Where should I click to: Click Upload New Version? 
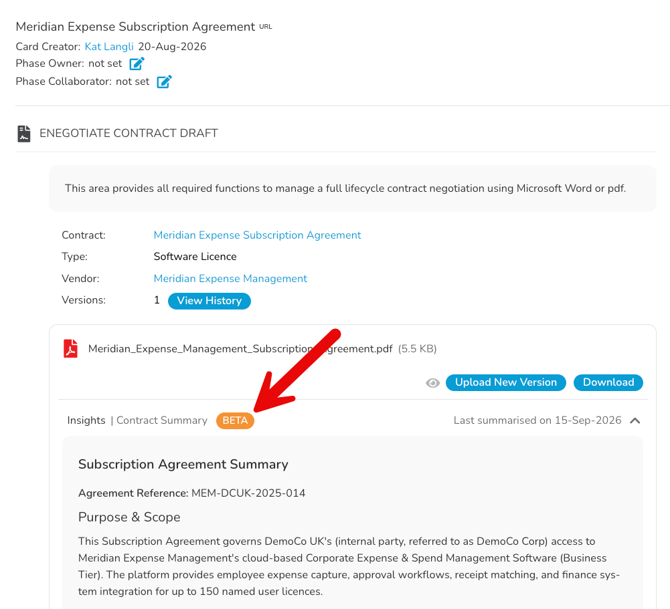point(506,382)
